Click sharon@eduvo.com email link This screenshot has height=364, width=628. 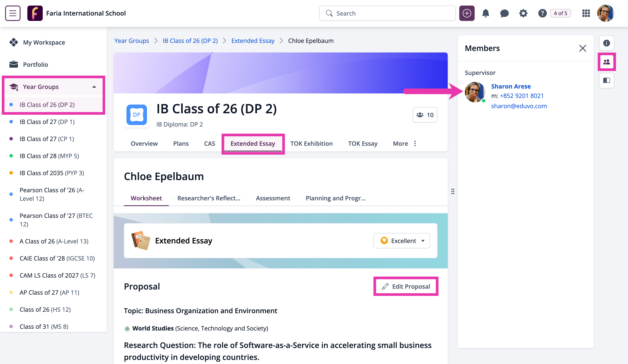[x=519, y=106]
